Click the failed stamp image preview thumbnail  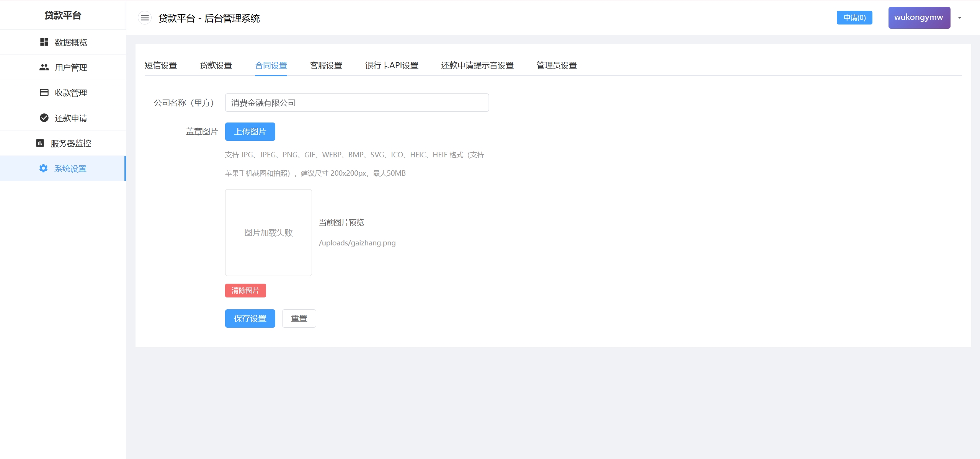(268, 232)
